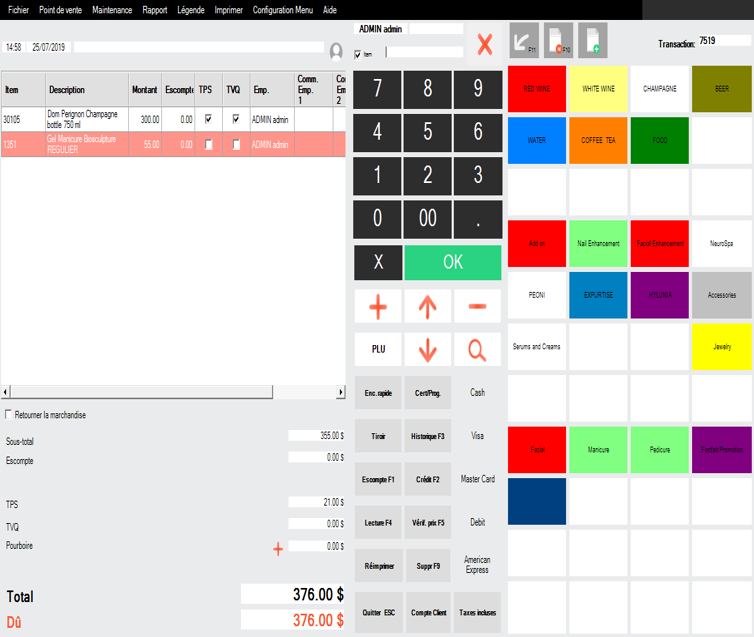This screenshot has height=637, width=754.
Task: Select Visa payment method
Action: point(478,436)
